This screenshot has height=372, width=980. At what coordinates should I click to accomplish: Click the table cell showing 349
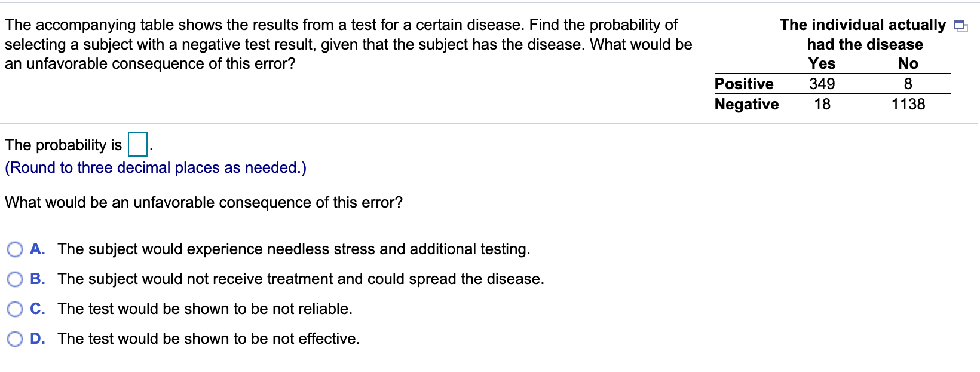822,84
